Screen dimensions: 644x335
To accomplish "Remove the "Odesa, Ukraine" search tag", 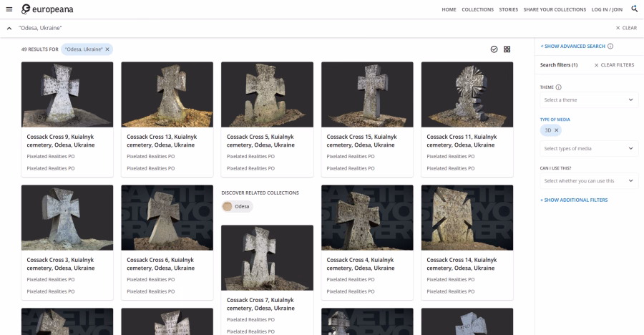I will pos(107,49).
